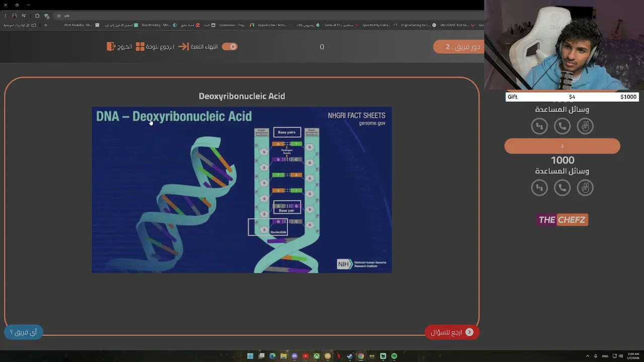Viewport: 644px width, 362px height.
Task: Open Xbox app from the taskbar
Action: pos(316,356)
